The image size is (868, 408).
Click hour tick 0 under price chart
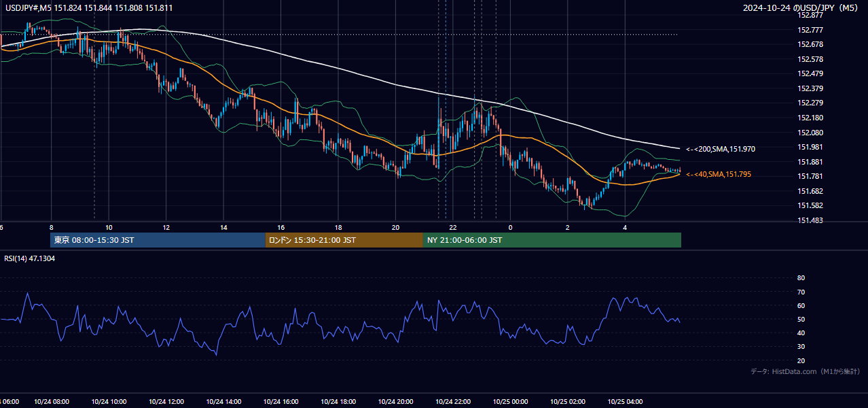(x=510, y=227)
